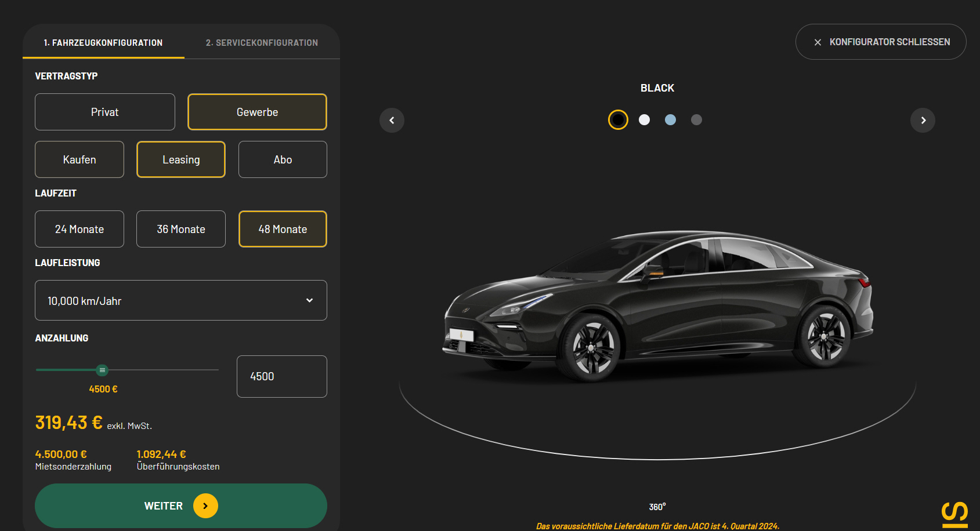Set duration to 36 Monate
This screenshot has width=980, height=531.
[x=181, y=229]
